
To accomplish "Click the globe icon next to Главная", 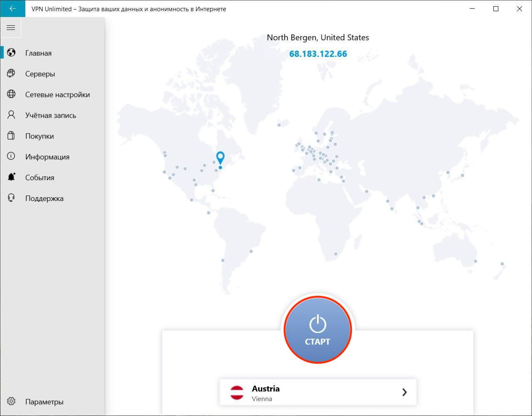I will [x=11, y=53].
